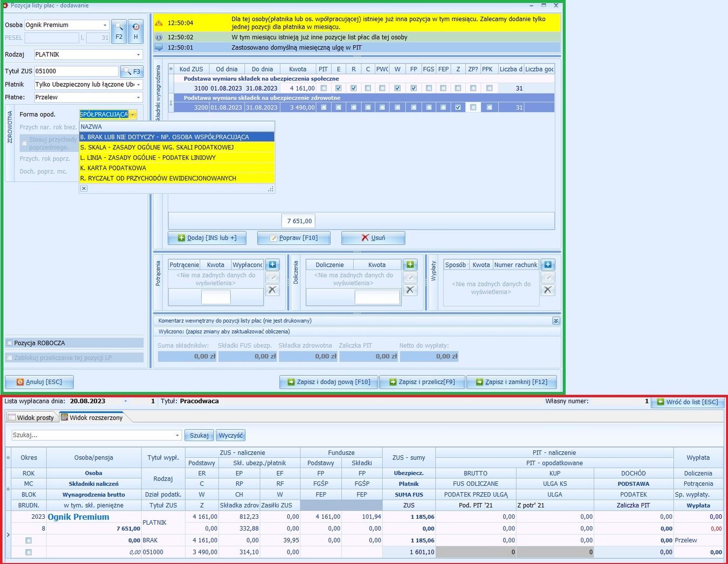This screenshot has height=564, width=728.
Task: Click the app icon in the window title bar
Action: pyautogui.click(x=6, y=5)
